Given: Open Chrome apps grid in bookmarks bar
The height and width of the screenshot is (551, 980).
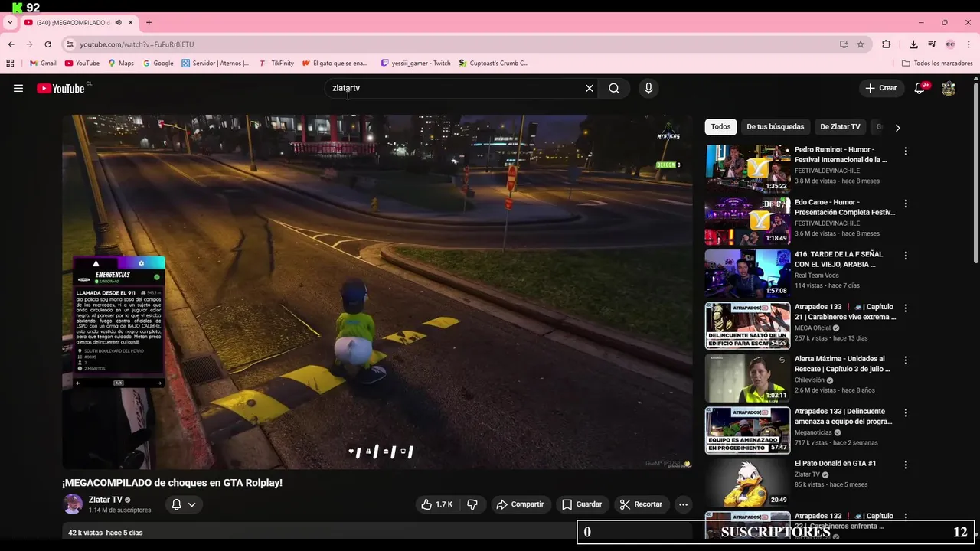Looking at the screenshot, I should (10, 64).
